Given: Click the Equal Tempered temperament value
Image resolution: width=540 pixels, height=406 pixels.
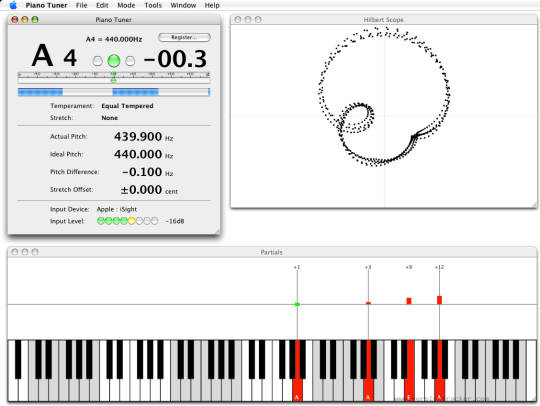Looking at the screenshot, I should (127, 106).
